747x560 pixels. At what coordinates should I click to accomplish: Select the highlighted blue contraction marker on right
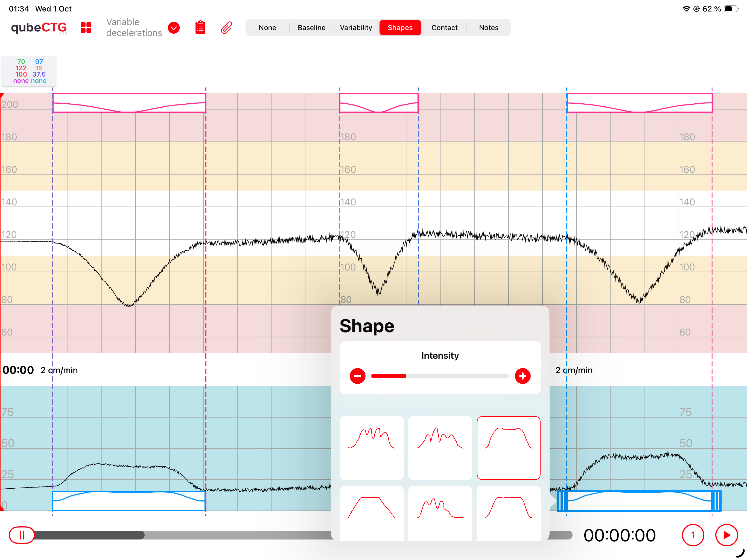pyautogui.click(x=639, y=501)
